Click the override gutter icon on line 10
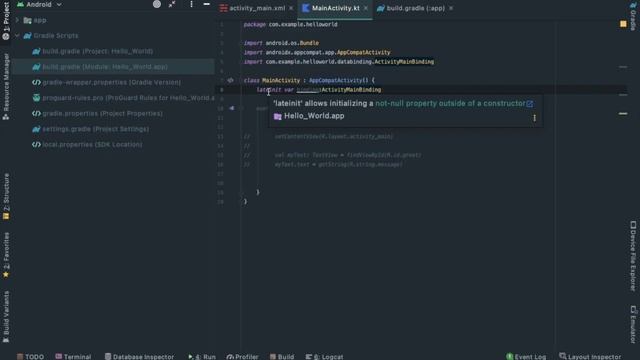This screenshot has width=640, height=360. [231, 108]
